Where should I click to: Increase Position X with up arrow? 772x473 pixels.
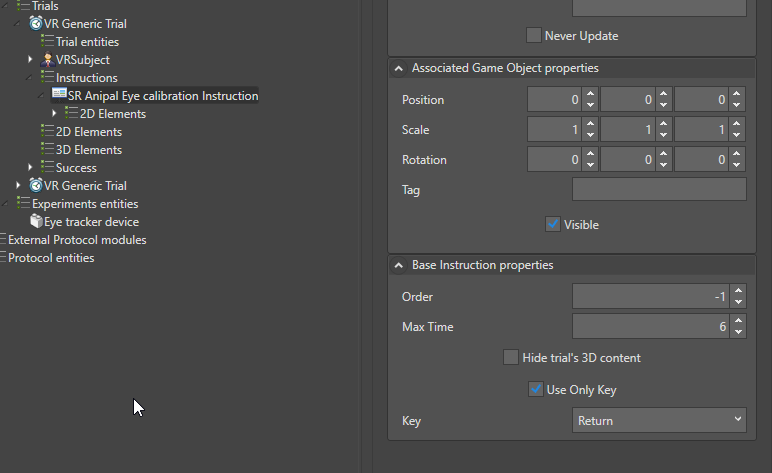[590, 94]
